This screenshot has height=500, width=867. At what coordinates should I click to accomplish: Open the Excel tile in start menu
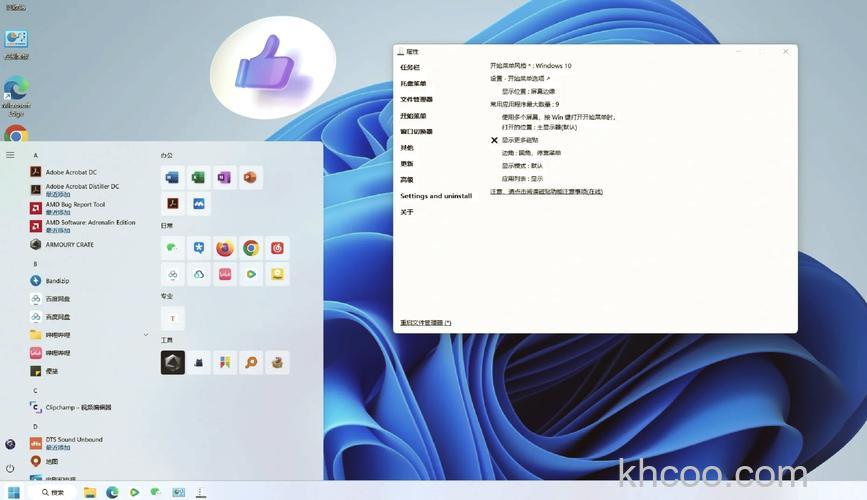[x=199, y=178]
